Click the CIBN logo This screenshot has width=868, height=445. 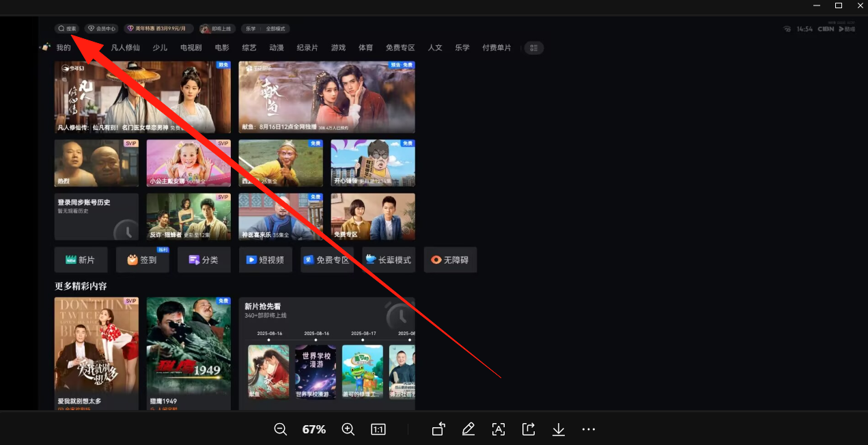click(826, 29)
